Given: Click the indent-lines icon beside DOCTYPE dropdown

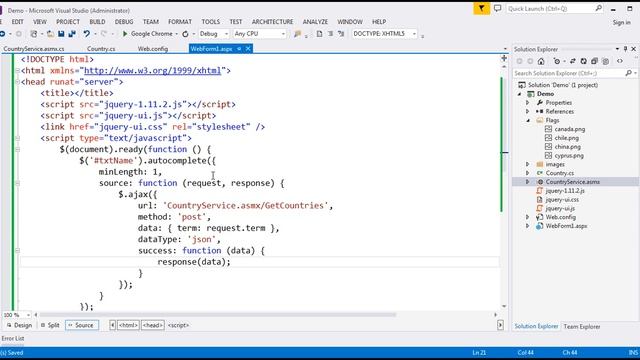Looking at the screenshot, I should point(330,34).
